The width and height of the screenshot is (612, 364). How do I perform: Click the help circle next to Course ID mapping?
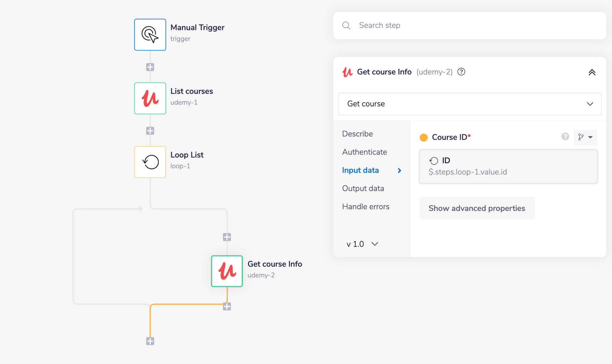(x=565, y=137)
